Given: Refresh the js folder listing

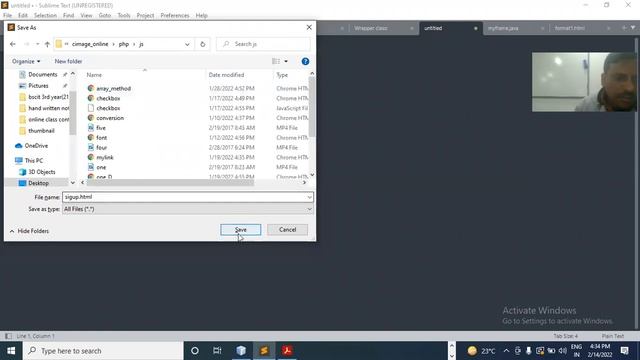Looking at the screenshot, I should tap(202, 44).
